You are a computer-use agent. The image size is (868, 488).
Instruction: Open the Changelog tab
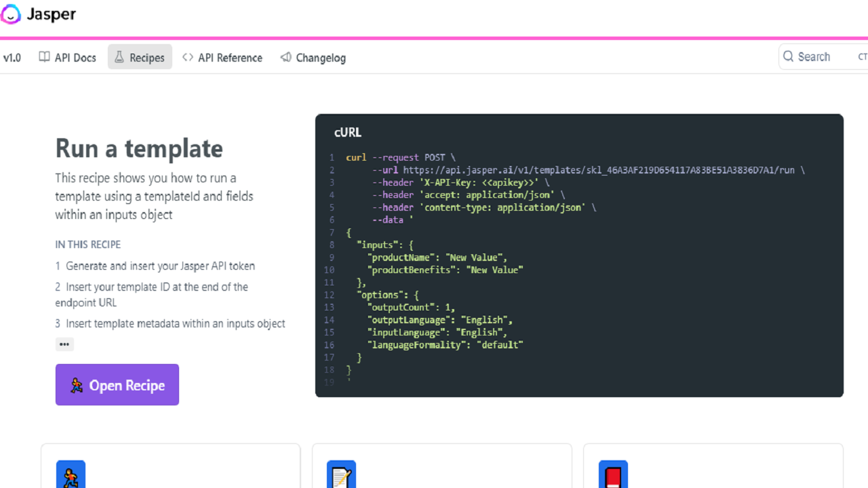point(313,58)
